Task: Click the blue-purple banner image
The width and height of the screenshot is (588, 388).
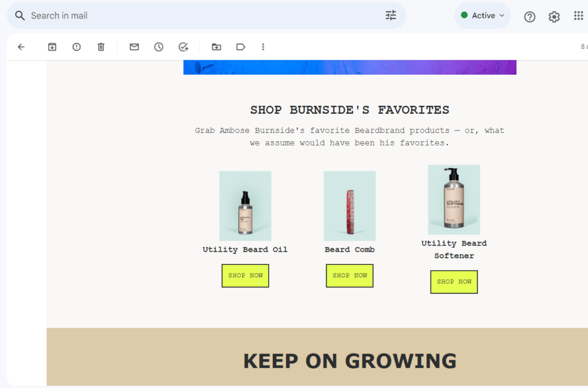Action: pyautogui.click(x=350, y=67)
